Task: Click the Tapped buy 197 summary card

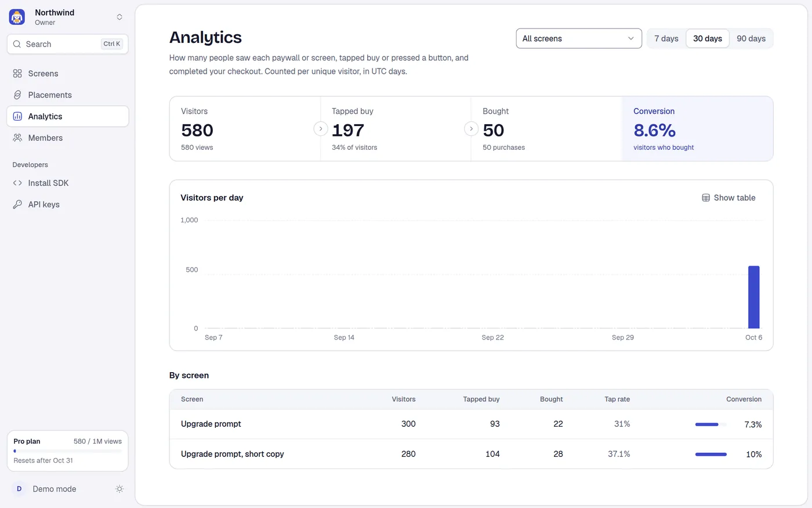Action: (x=396, y=129)
